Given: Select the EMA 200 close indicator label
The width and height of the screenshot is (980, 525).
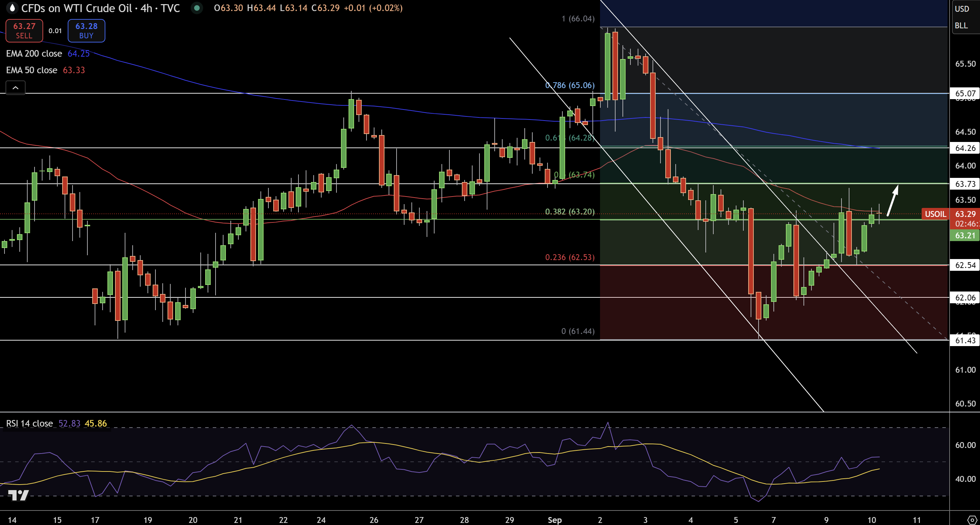Looking at the screenshot, I should pos(34,54).
